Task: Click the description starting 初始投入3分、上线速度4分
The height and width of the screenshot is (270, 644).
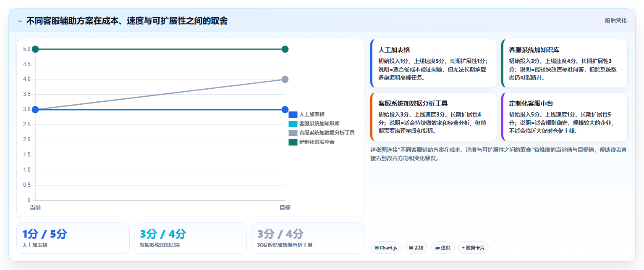Action: (x=563, y=69)
